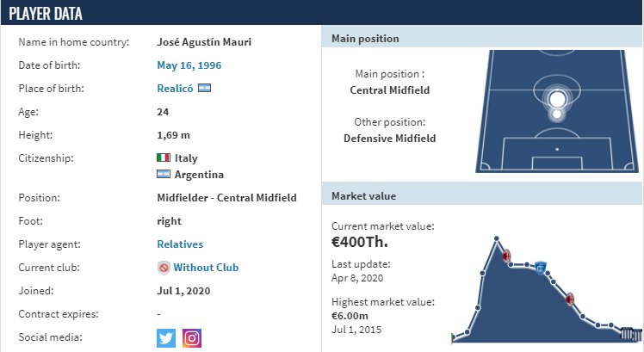
Task: Click the striped club crest at chart end
Action: (x=630, y=334)
